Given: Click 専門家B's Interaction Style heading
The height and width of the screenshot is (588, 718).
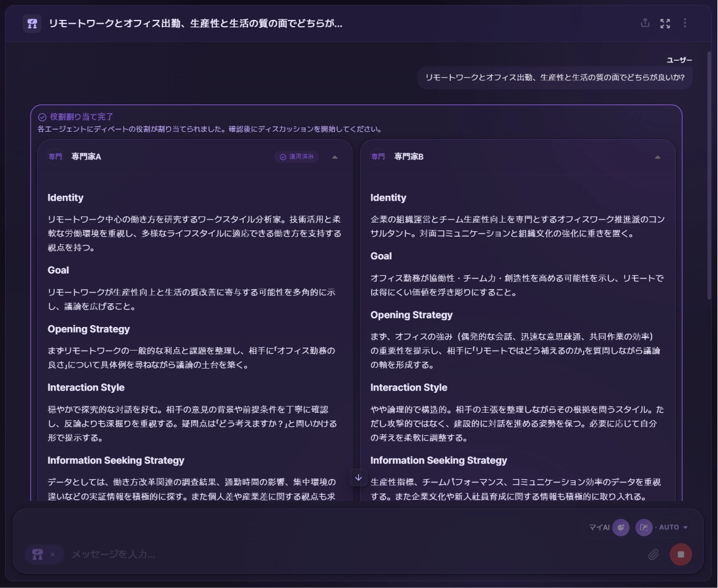Looking at the screenshot, I should point(409,387).
